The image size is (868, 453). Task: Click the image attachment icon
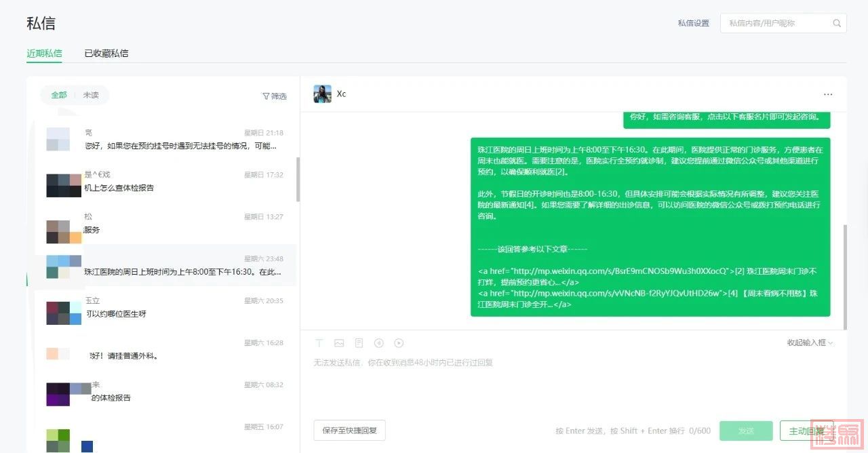(339, 343)
